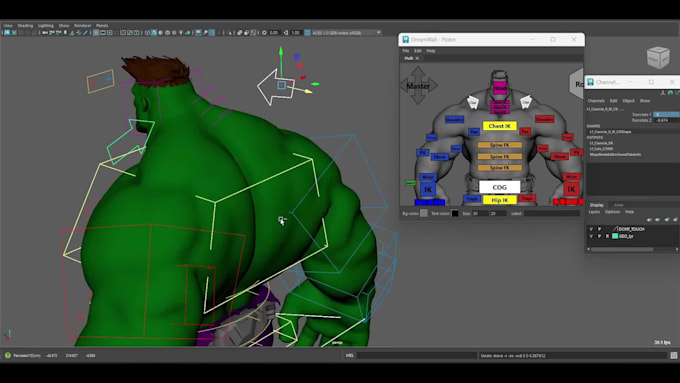The height and width of the screenshot is (383, 680).
Task: Open the Layers menu in layer editor
Action: [x=594, y=212]
